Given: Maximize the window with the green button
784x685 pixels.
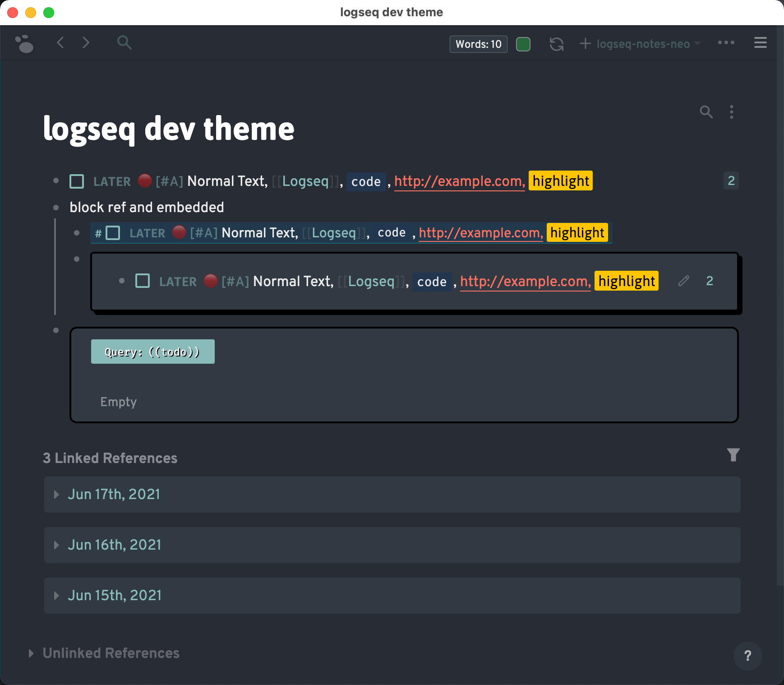Looking at the screenshot, I should [49, 13].
